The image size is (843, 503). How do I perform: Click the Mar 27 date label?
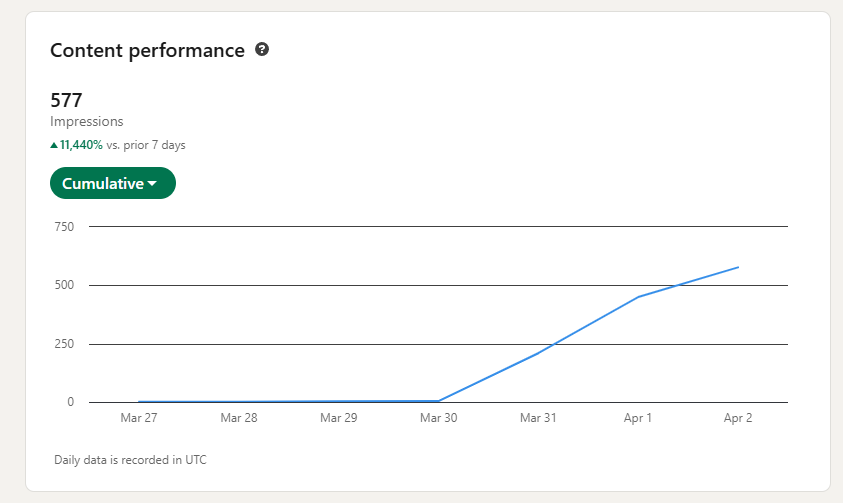coord(139,418)
